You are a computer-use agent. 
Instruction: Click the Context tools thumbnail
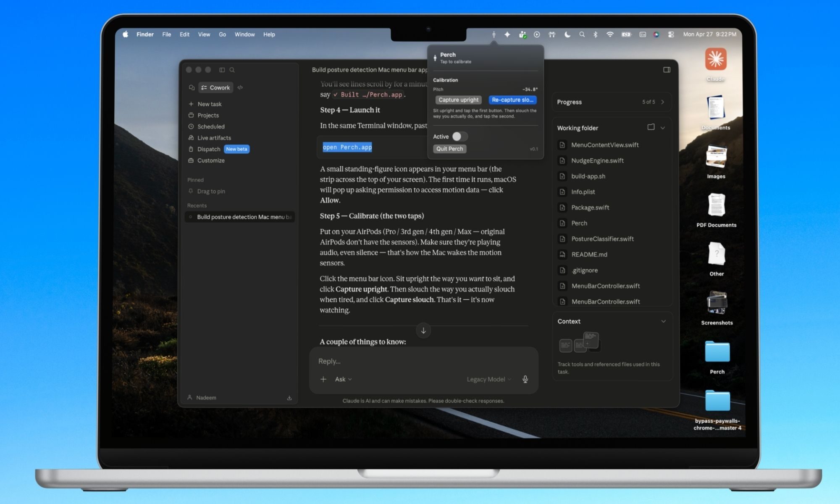pyautogui.click(x=580, y=342)
